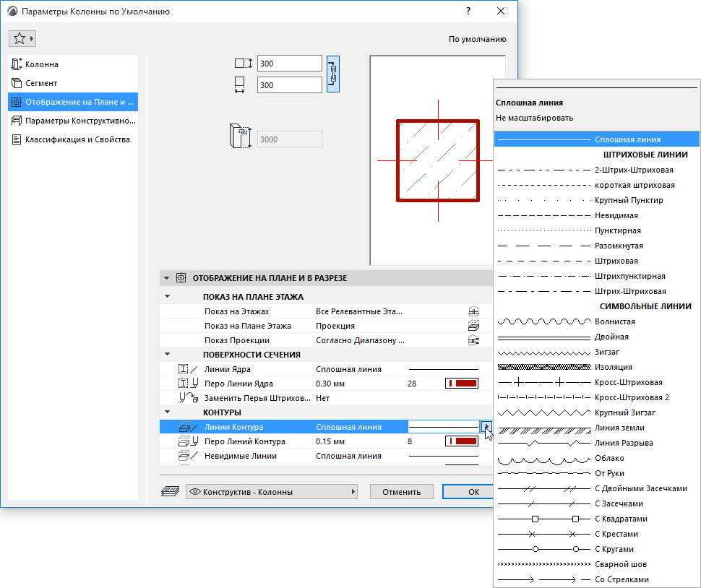Choose Двойная symbol line
The height and width of the screenshot is (588, 701).
pos(597,337)
